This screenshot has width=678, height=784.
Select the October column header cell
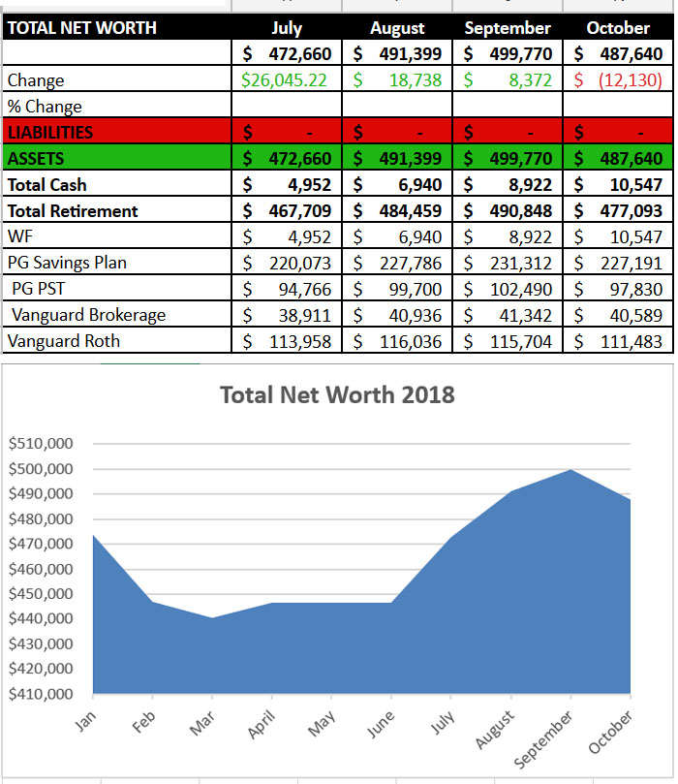(x=618, y=27)
